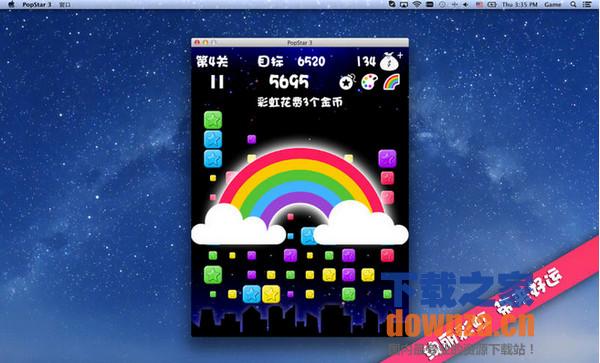Viewport: 600px width, 363px height.
Task: Open Spotlight search in menu bar
Action: click(x=573, y=5)
